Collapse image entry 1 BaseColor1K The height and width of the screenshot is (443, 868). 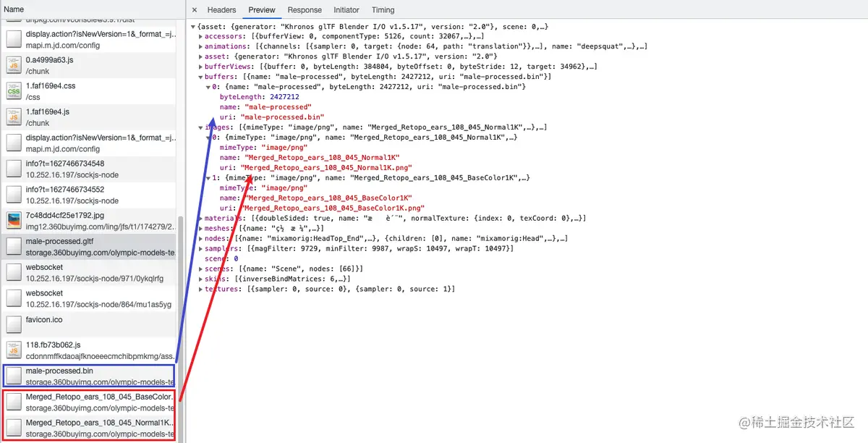[208, 177]
